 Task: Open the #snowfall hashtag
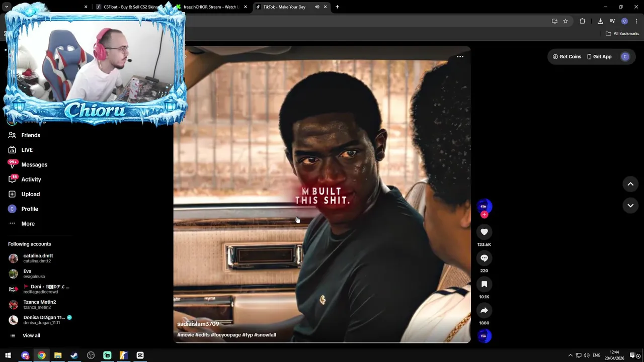(265, 335)
